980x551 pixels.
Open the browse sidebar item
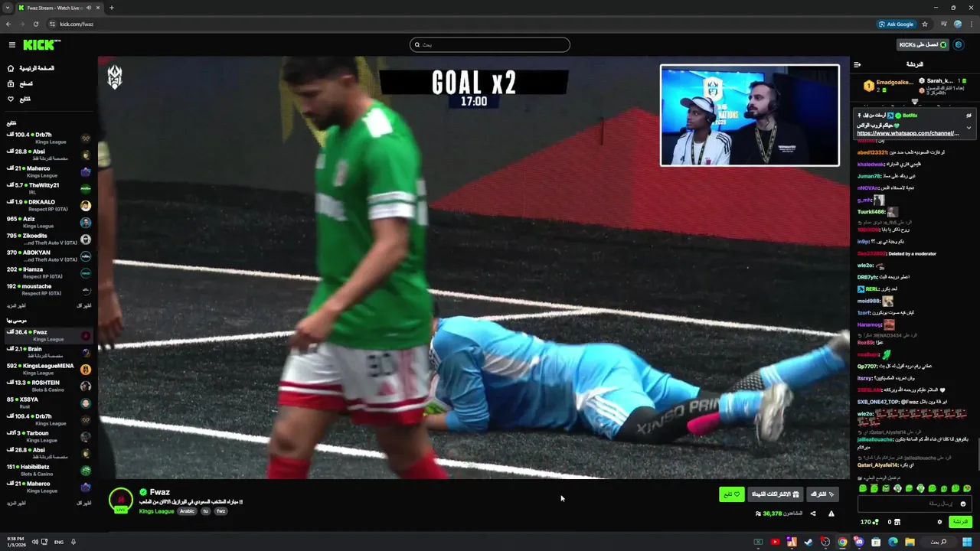tap(20, 83)
